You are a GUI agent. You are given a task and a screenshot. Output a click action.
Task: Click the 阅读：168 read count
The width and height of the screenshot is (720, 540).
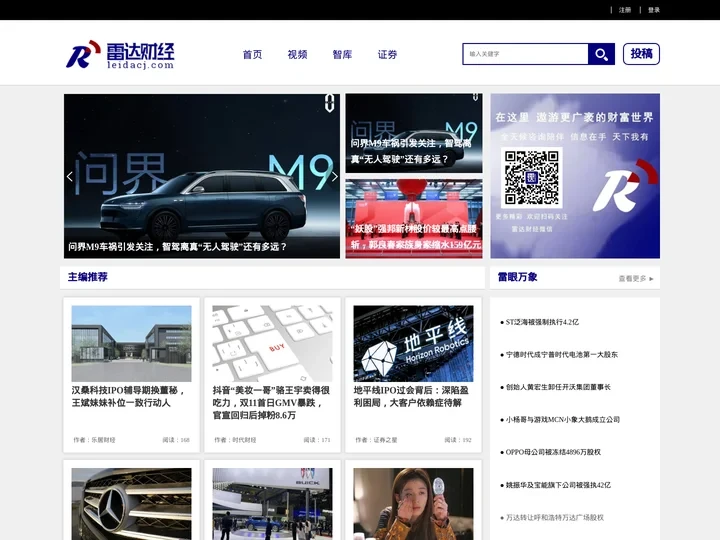(x=176, y=440)
